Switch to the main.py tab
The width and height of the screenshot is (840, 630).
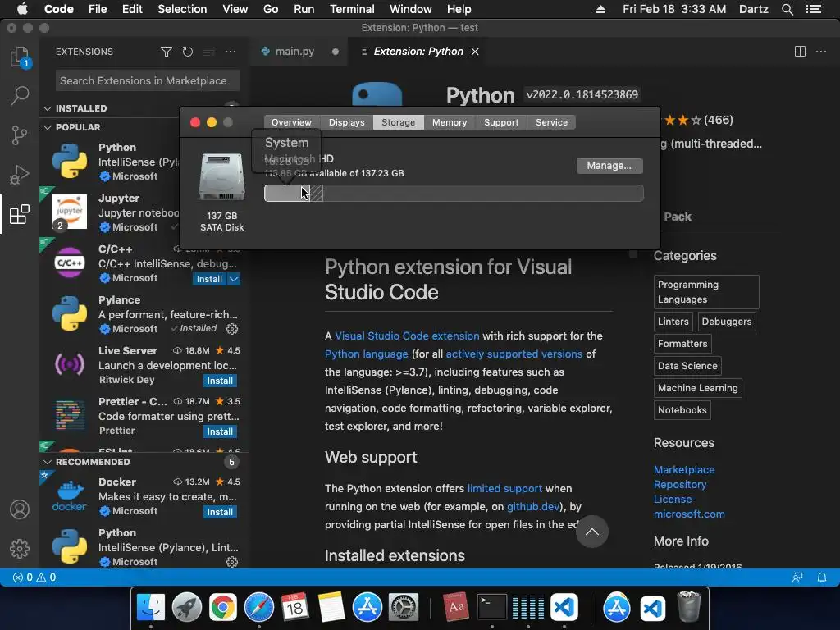294,52
